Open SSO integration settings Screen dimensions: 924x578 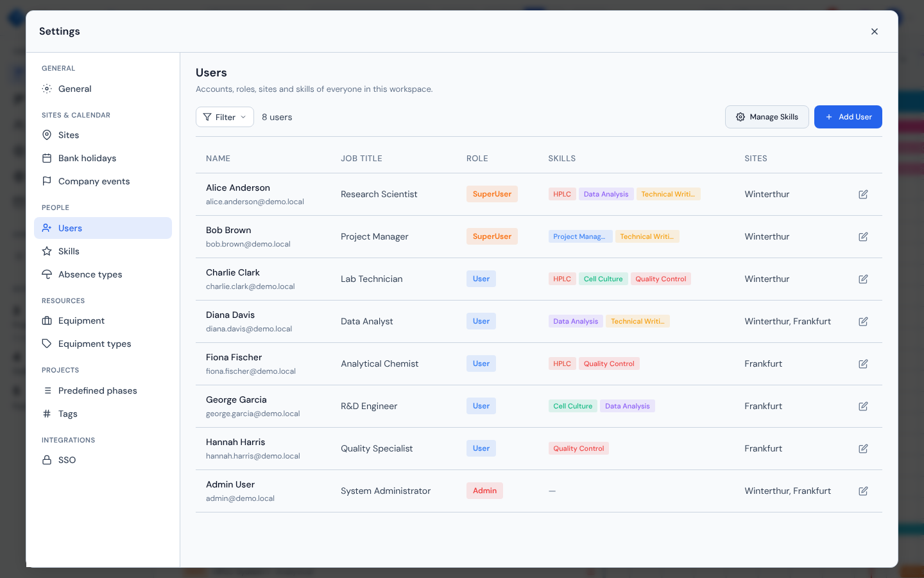click(x=103, y=460)
